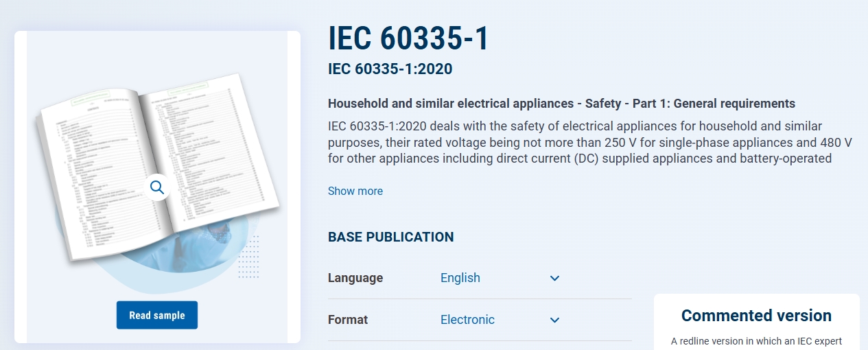Select the Commented version card heading

[756, 316]
